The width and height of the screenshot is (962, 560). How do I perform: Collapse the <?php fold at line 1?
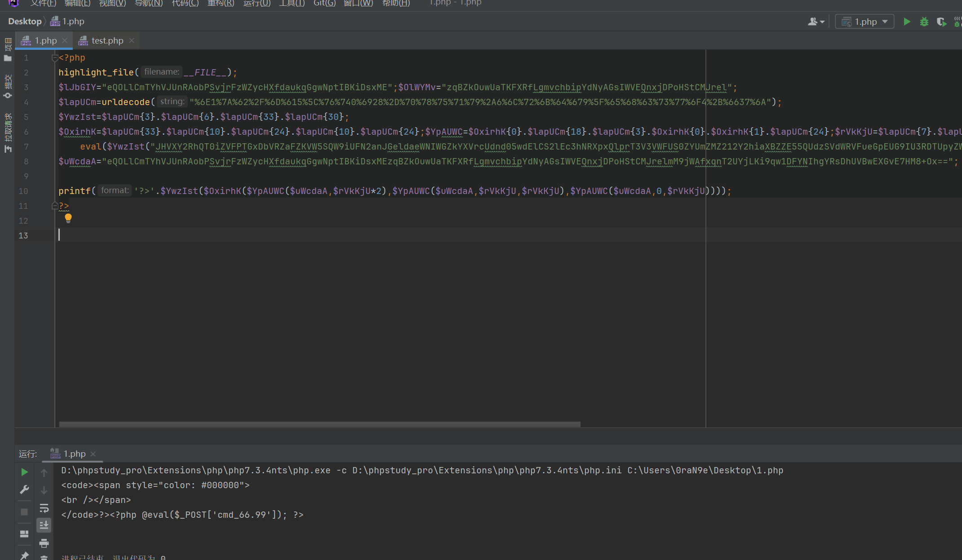55,58
